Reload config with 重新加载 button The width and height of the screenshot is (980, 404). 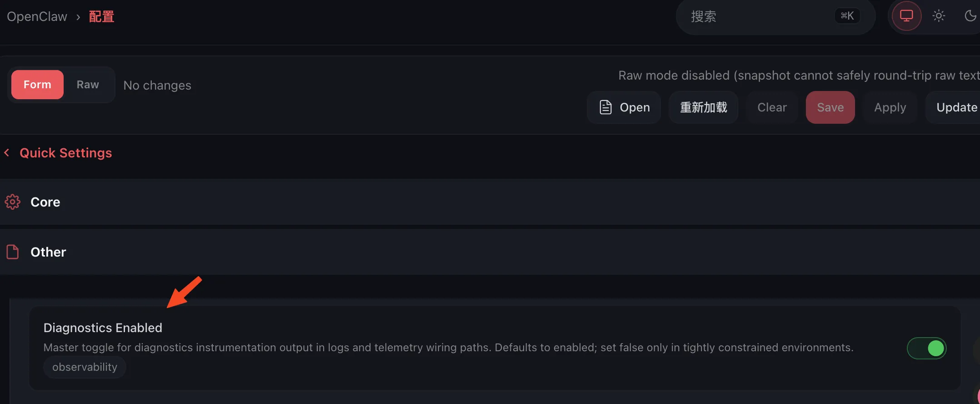coord(703,107)
